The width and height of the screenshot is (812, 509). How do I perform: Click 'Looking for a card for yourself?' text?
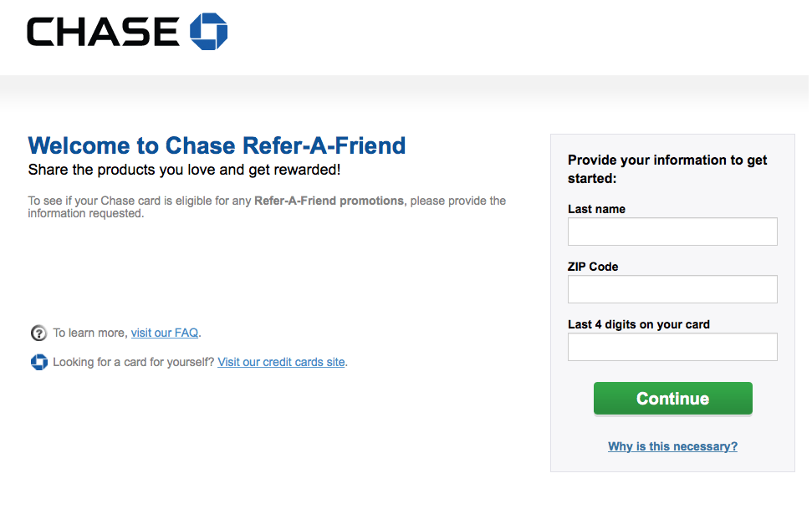[134, 362]
